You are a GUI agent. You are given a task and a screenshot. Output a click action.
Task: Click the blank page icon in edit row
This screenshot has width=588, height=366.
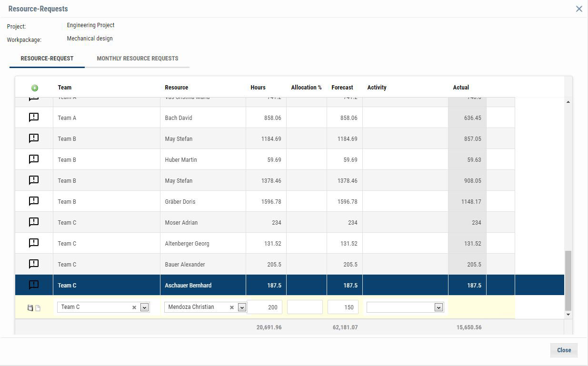coord(38,308)
